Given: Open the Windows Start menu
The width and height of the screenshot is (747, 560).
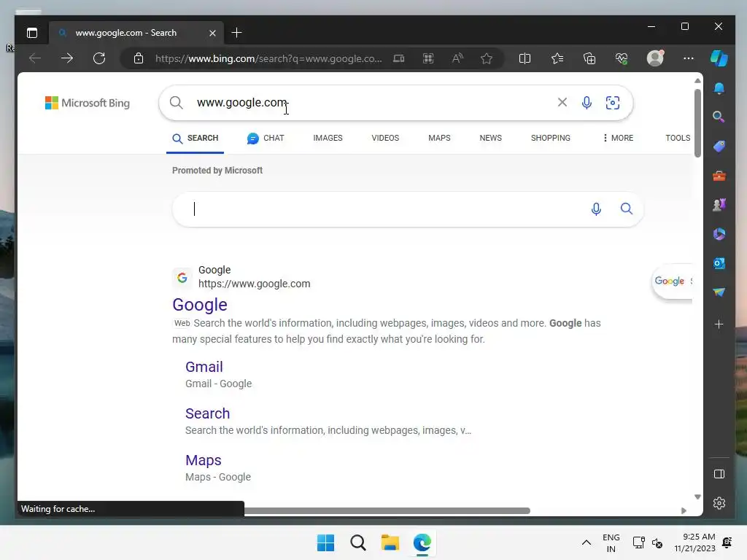Looking at the screenshot, I should pyautogui.click(x=326, y=542).
